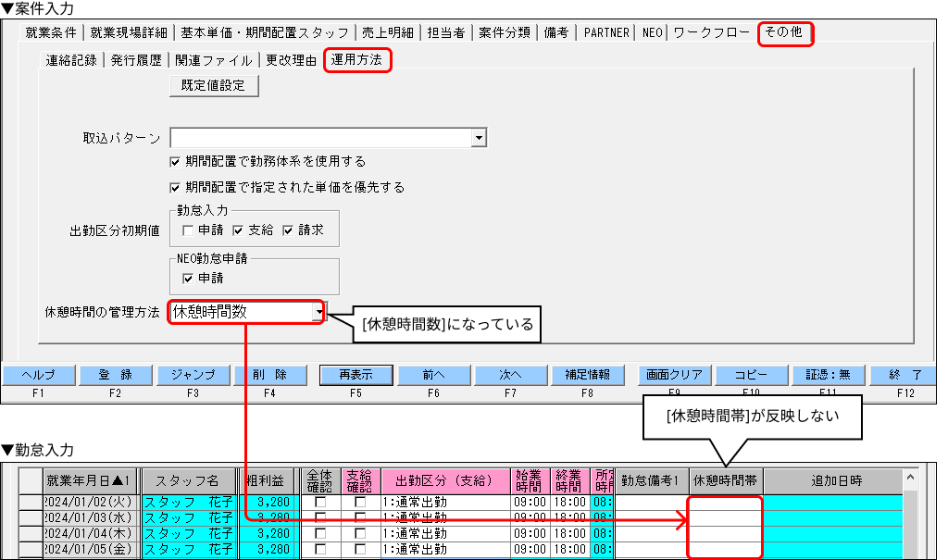Click the 削除 F4 button

coord(270,375)
